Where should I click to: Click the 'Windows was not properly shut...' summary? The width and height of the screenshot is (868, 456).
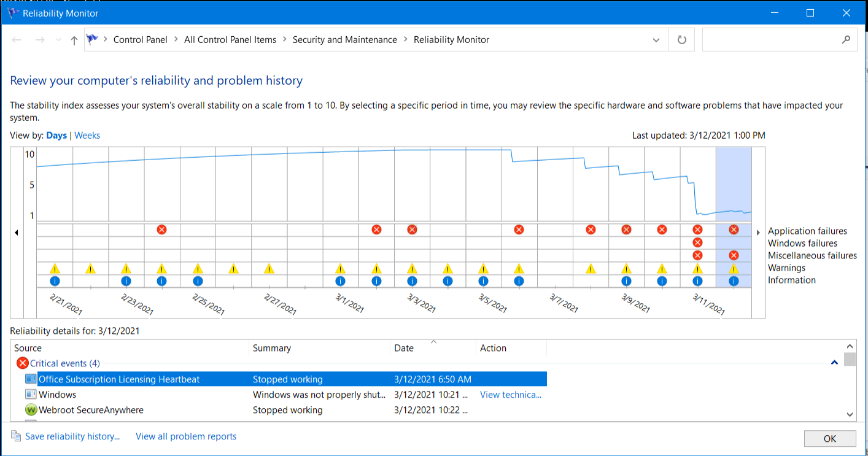(x=319, y=395)
